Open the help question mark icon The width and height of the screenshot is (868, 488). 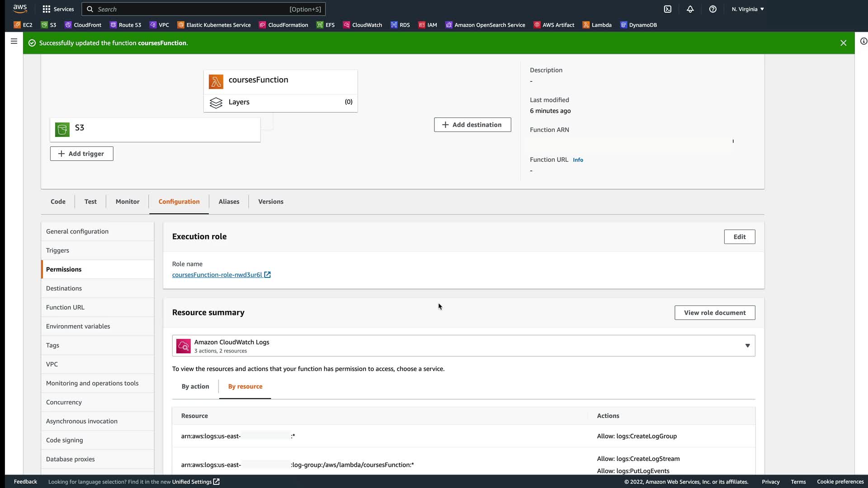click(713, 9)
